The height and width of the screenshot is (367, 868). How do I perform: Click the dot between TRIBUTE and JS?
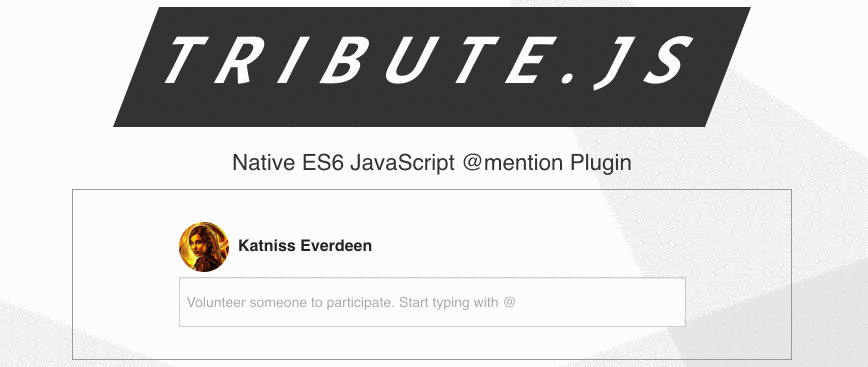[x=567, y=78]
